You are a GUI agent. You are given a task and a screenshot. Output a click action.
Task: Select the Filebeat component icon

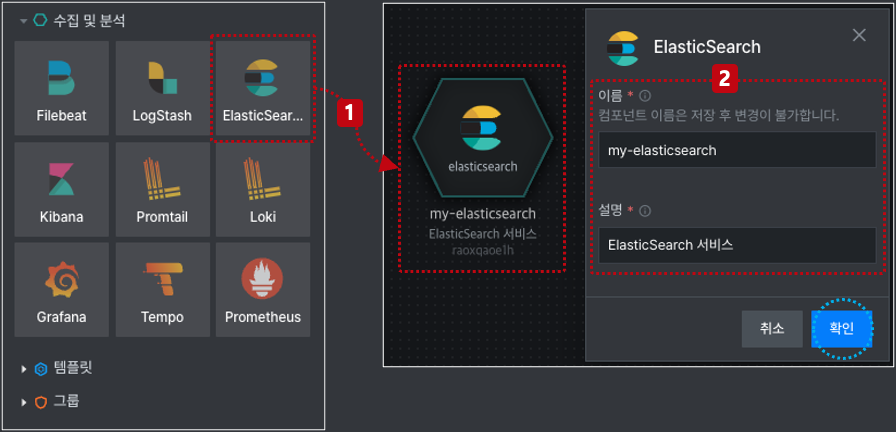(x=62, y=87)
